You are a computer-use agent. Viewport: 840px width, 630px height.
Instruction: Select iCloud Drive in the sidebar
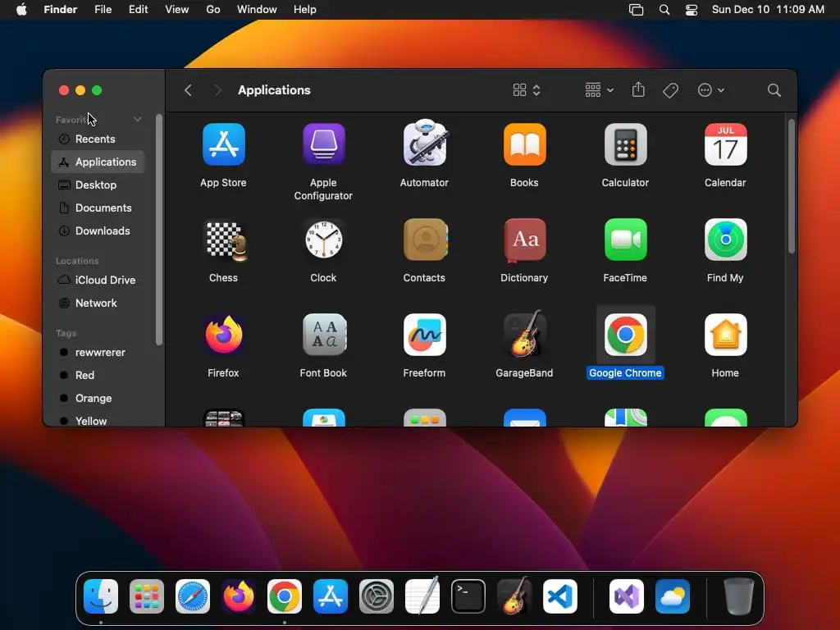coord(98,280)
